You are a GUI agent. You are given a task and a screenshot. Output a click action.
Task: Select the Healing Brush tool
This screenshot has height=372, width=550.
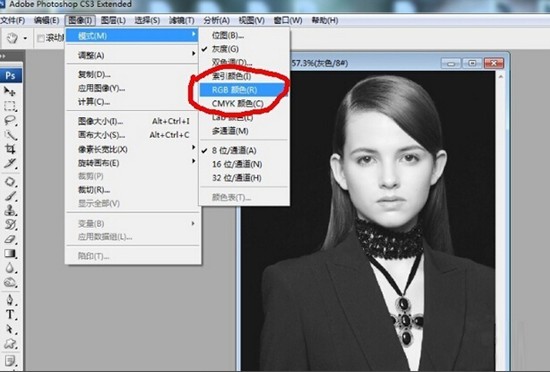point(9,182)
